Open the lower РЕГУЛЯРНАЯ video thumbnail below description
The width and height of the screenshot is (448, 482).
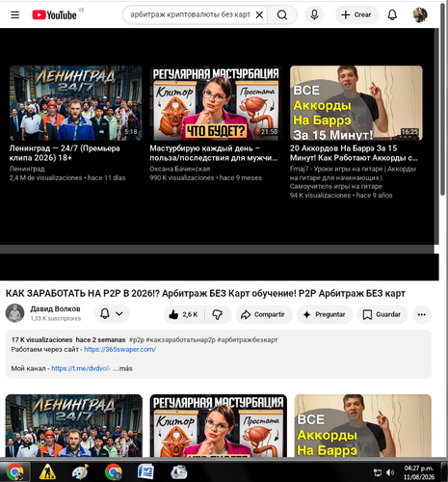pos(219,425)
